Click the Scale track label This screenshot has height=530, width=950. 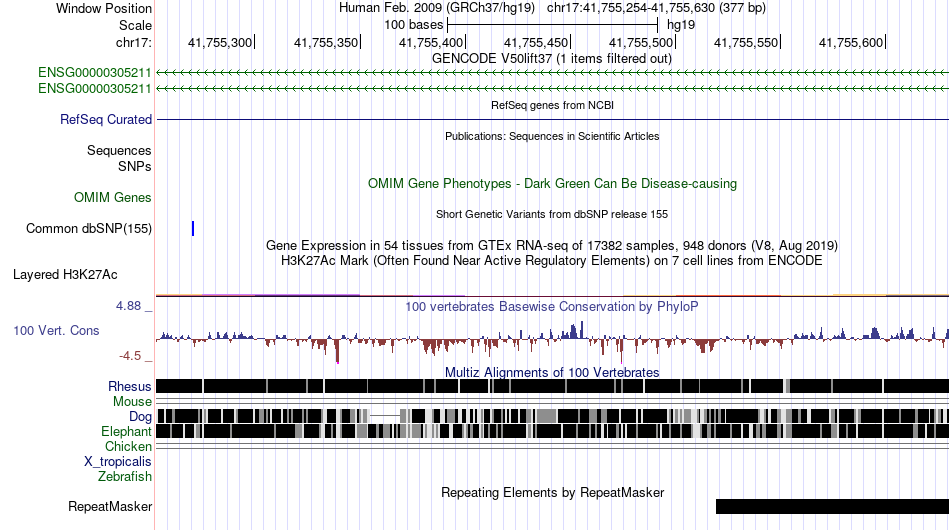(135, 25)
